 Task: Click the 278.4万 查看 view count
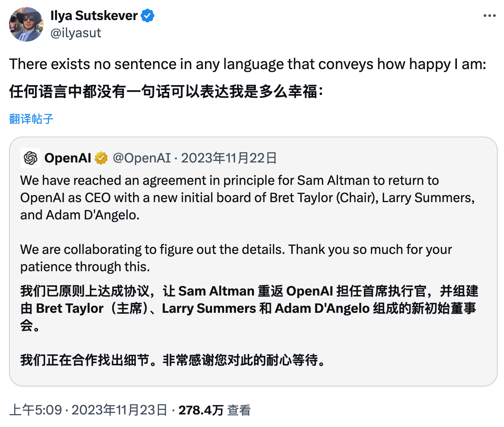click(x=214, y=410)
